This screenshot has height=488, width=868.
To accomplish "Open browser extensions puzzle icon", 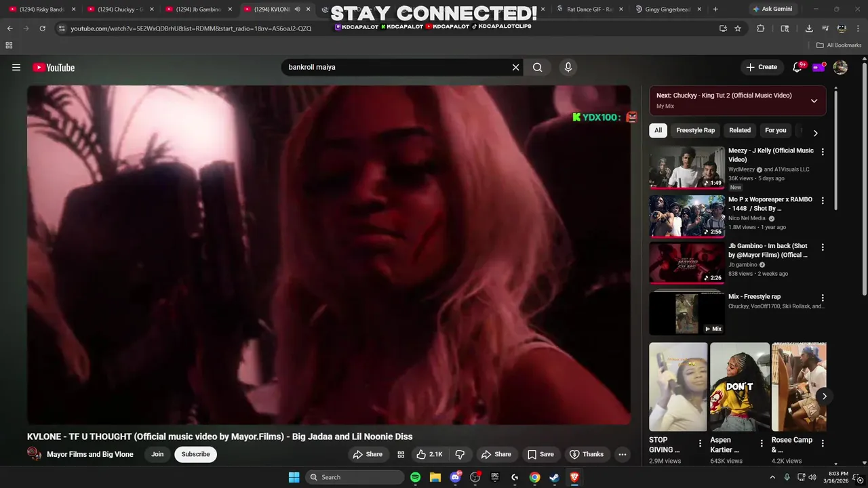I will [760, 28].
